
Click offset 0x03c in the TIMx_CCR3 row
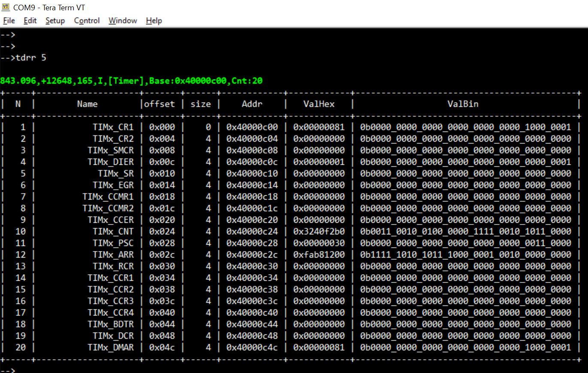pos(162,301)
